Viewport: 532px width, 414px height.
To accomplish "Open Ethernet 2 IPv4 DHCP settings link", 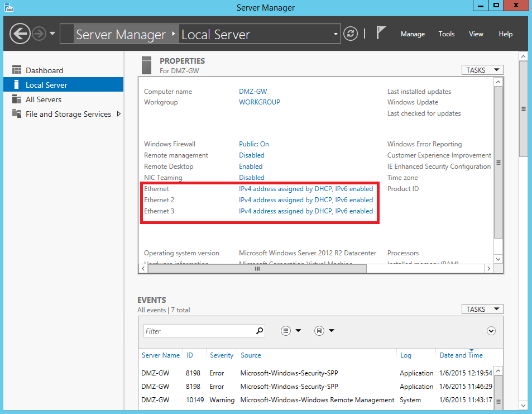I will (306, 199).
